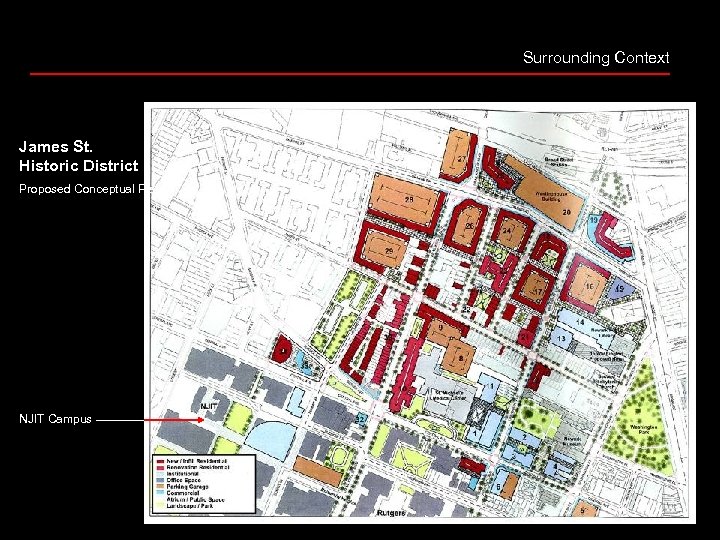Click the 'Proposed Conceptual' subtitle text

[81, 189]
